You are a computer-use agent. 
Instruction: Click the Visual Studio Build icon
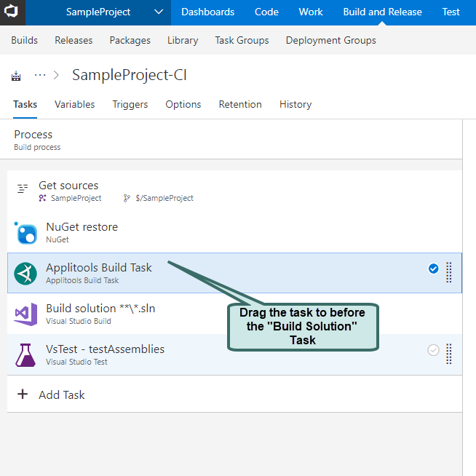tap(25, 314)
